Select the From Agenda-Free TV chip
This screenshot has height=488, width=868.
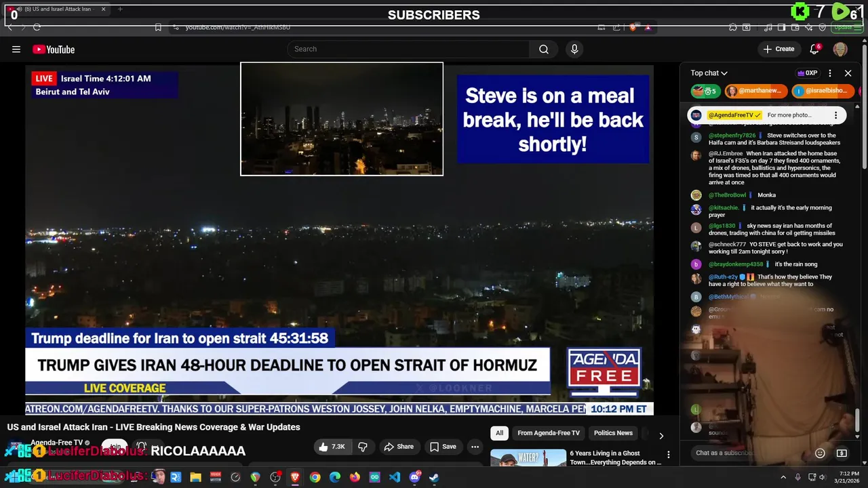point(549,433)
